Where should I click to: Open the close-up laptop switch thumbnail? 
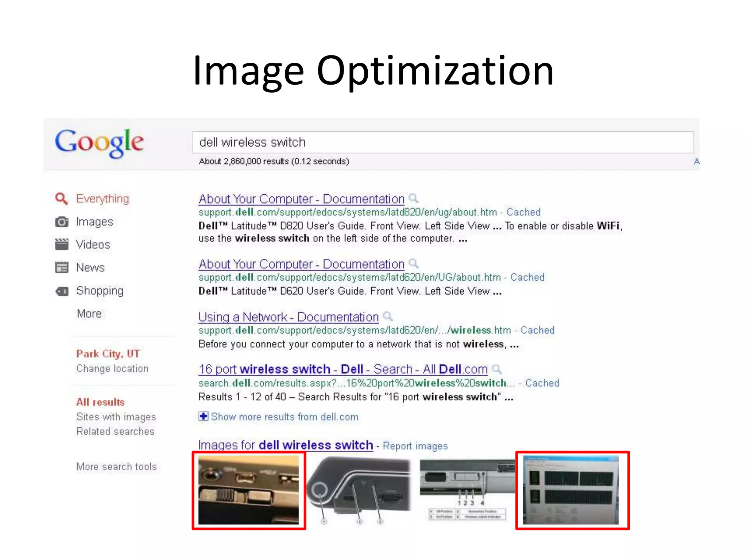[x=249, y=490]
